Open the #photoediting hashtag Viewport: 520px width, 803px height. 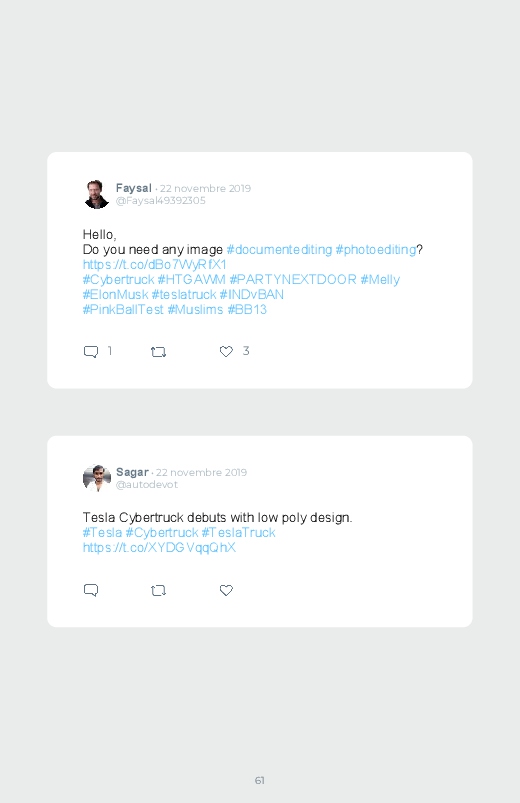click(x=376, y=250)
